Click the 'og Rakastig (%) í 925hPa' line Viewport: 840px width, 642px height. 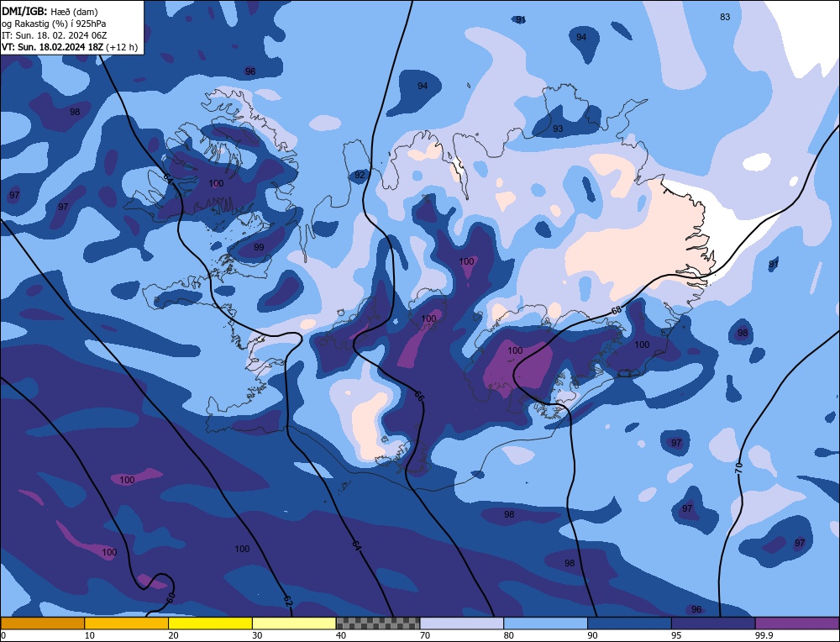click(x=54, y=24)
